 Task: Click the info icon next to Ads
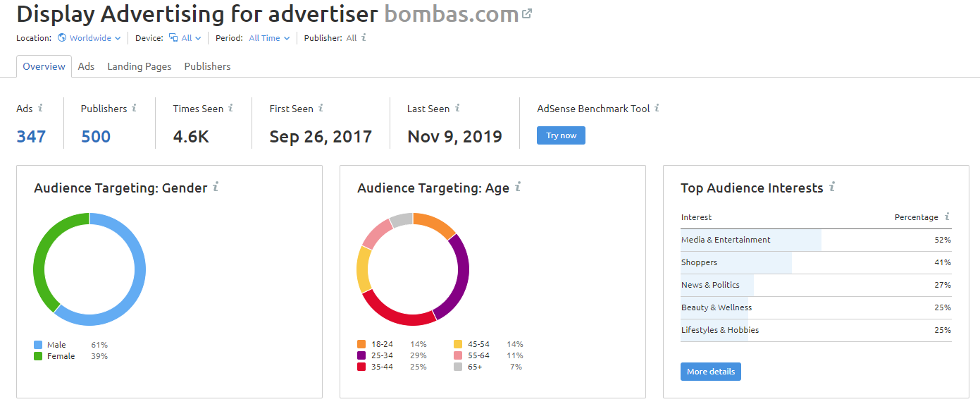point(40,108)
